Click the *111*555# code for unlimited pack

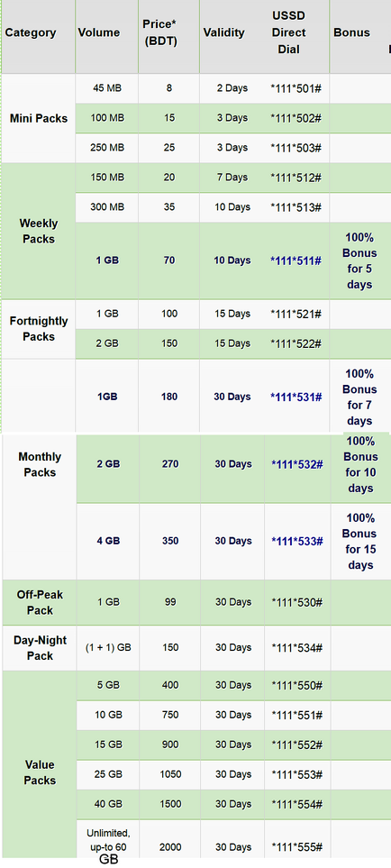tap(297, 847)
